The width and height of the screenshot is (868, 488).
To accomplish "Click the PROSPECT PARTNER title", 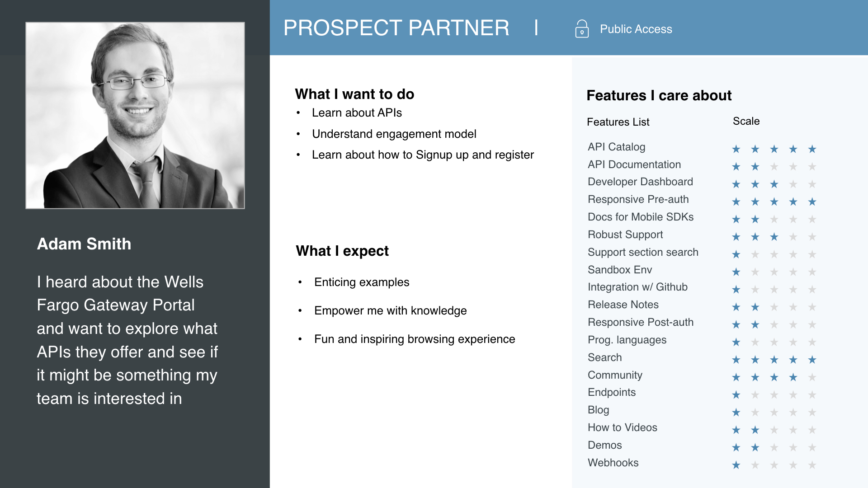I will click(396, 28).
